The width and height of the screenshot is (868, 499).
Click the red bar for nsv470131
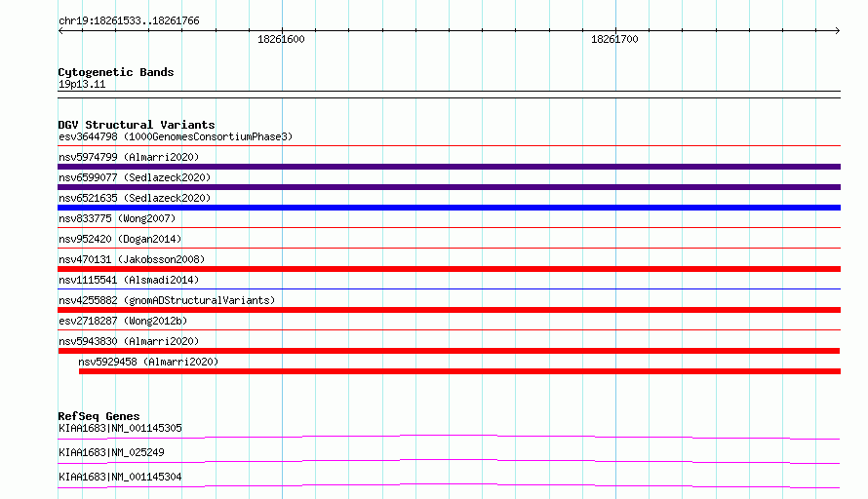(449, 269)
